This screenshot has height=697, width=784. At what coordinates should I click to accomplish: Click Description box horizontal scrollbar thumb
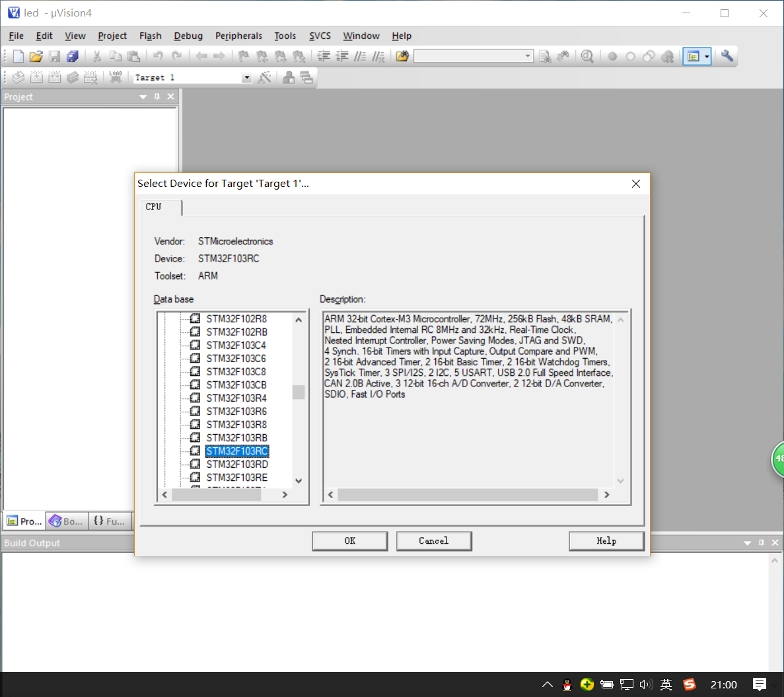(468, 494)
